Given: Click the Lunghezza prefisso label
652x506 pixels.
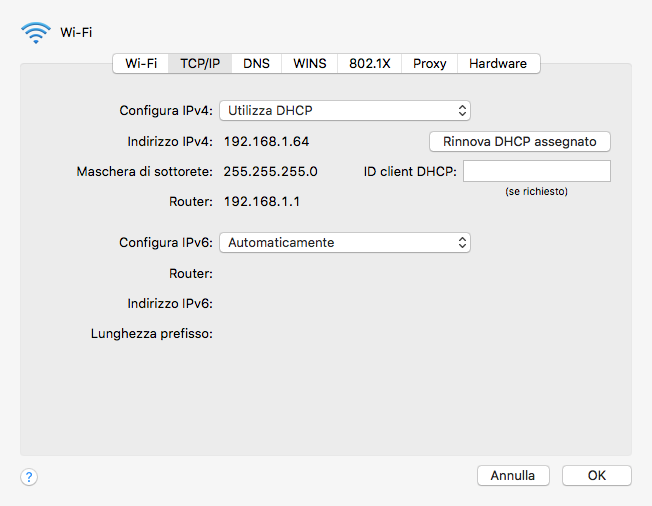Looking at the screenshot, I should pos(151,333).
